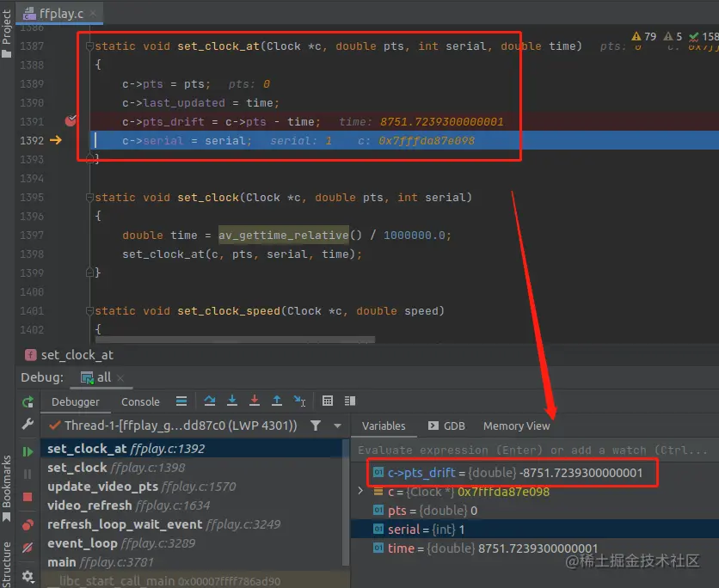Focus the Evaluate expression input field

pos(535,450)
